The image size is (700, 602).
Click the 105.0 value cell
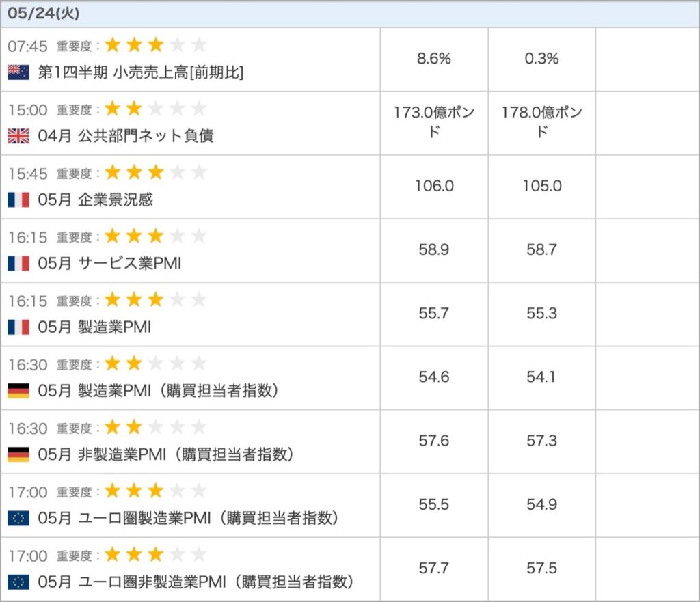541,186
